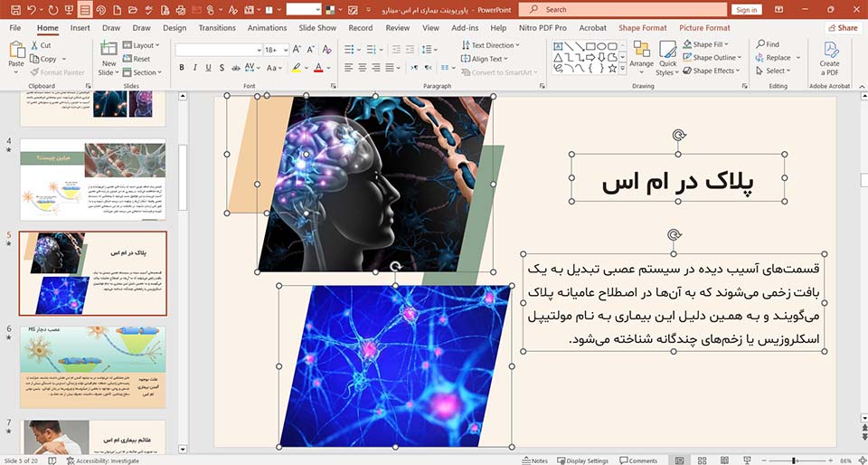868x465 pixels.
Task: Click the Sign in button
Action: pos(746,10)
